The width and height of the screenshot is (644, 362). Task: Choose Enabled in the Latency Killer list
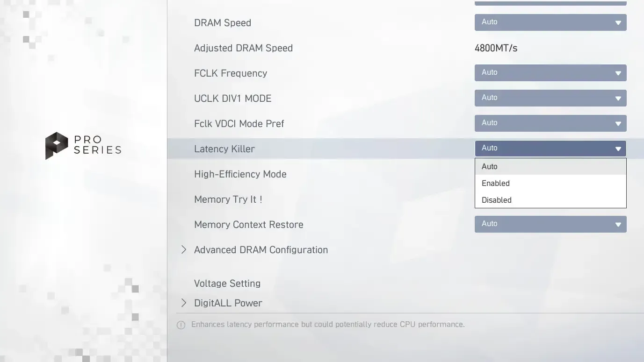(x=550, y=183)
